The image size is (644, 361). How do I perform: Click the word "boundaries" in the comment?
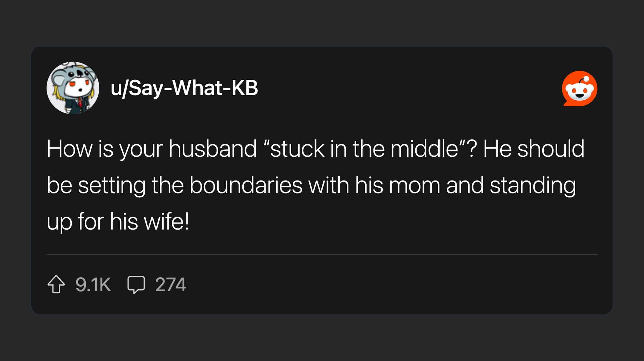coord(246,185)
